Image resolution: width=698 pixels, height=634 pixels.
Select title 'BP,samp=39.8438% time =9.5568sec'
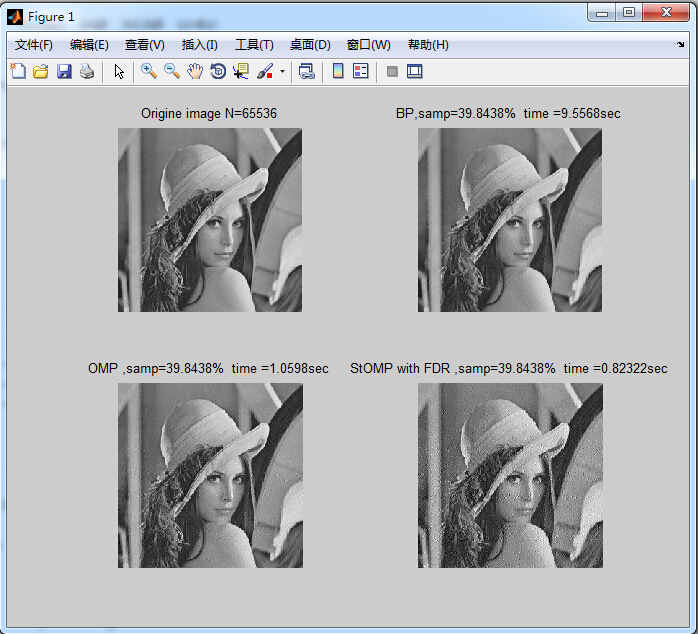coord(508,114)
